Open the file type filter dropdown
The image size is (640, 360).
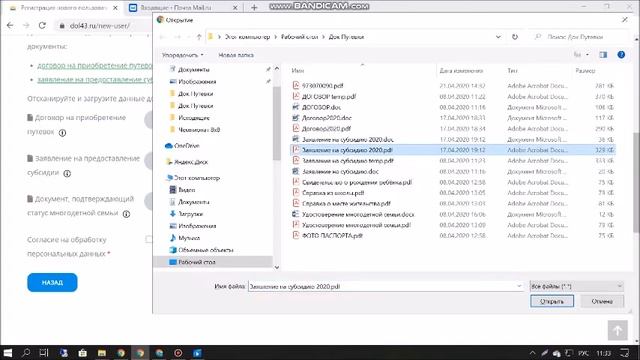pyautogui.click(x=576, y=287)
